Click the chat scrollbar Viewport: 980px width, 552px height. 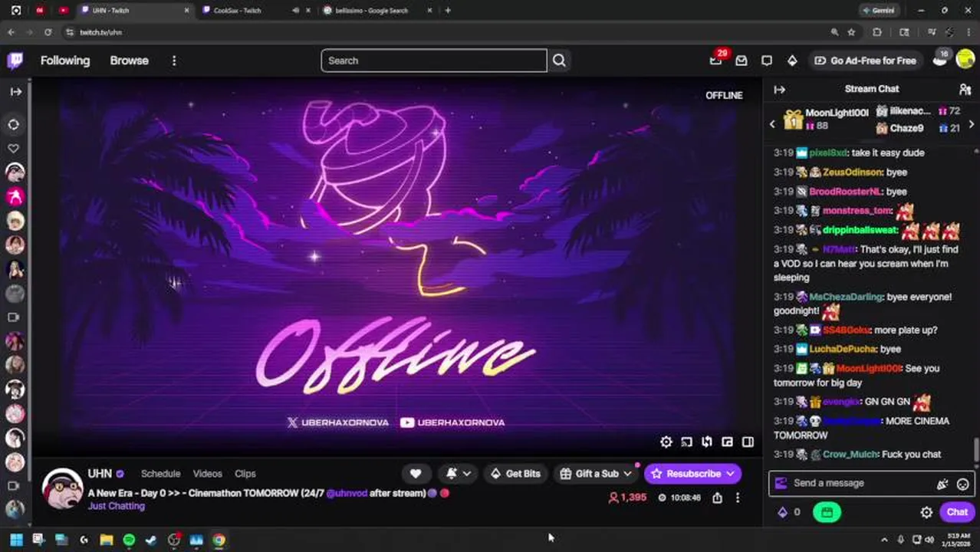(x=976, y=450)
